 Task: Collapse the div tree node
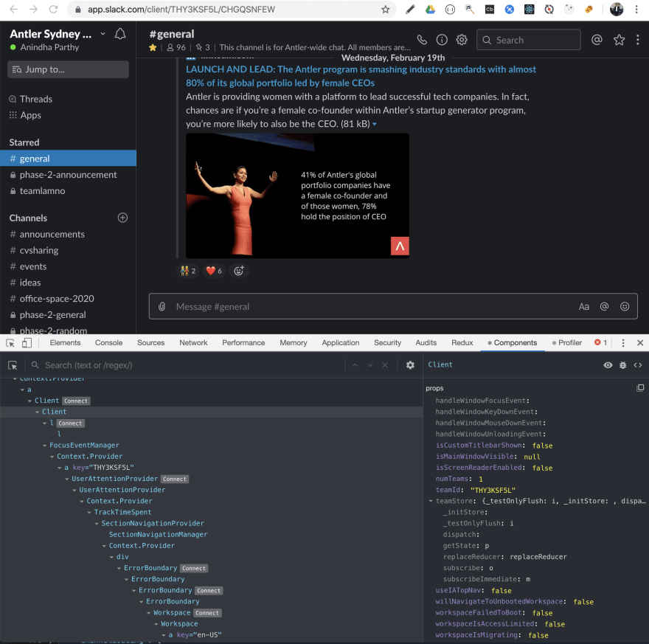pyautogui.click(x=112, y=557)
